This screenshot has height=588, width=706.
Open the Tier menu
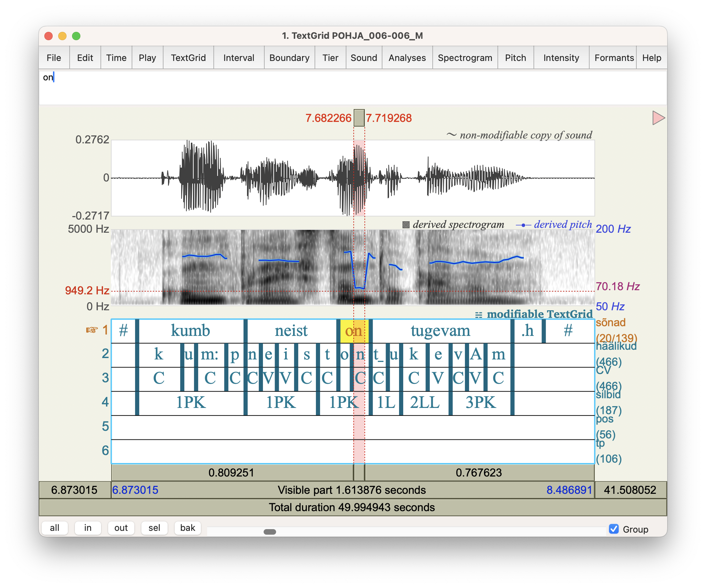pos(330,58)
